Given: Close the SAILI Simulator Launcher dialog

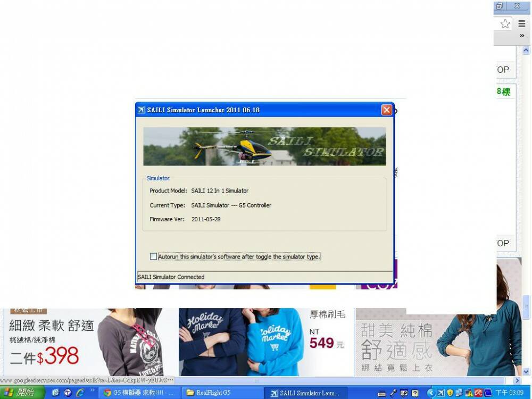Looking at the screenshot, I should 386,110.
